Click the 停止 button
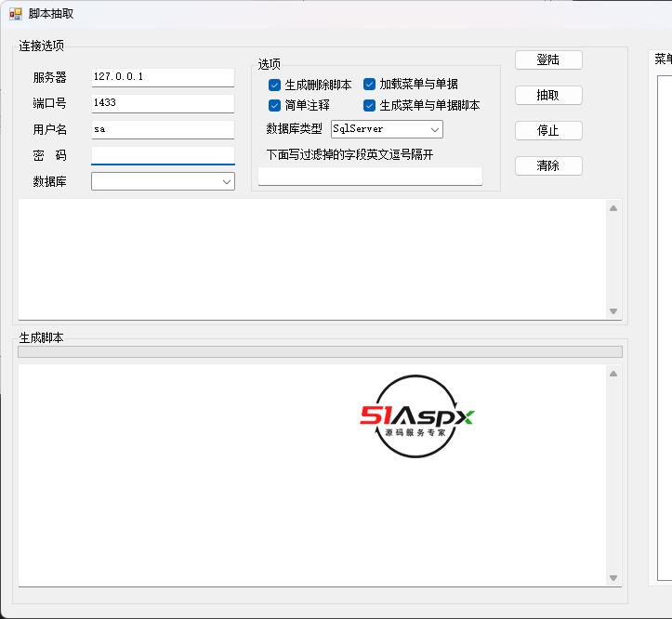 548,130
